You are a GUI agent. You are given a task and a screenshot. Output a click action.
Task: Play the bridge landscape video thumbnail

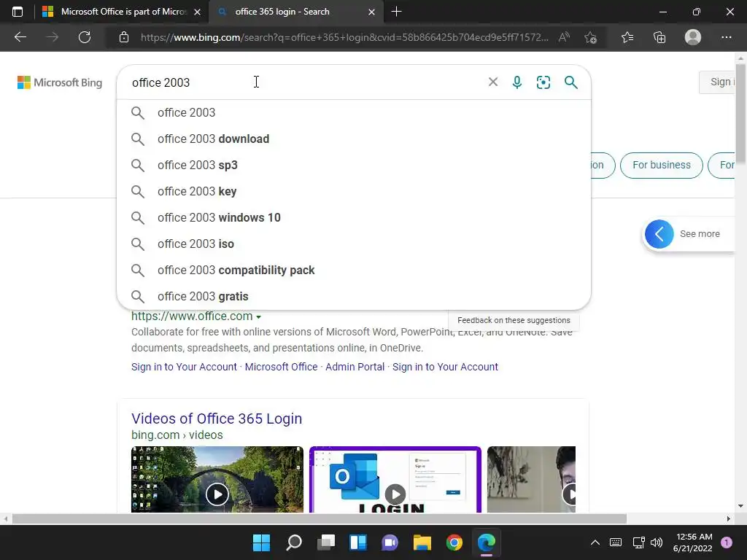217,480
